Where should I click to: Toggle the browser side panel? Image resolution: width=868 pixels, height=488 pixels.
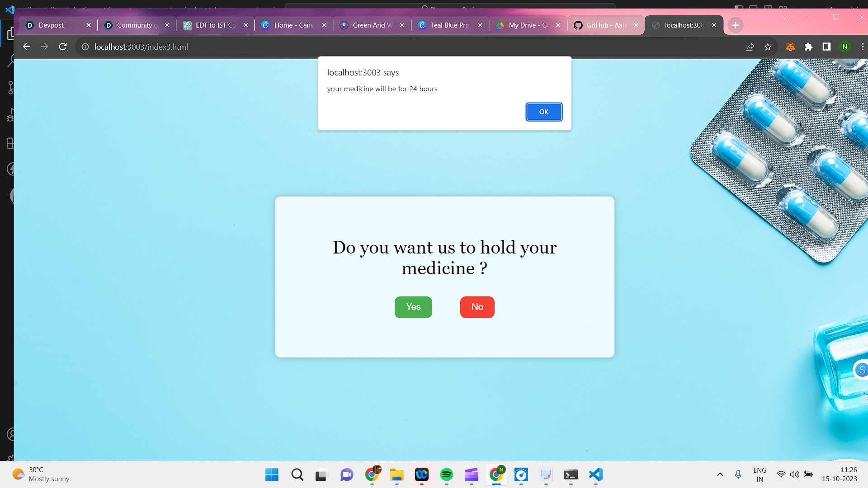point(826,47)
